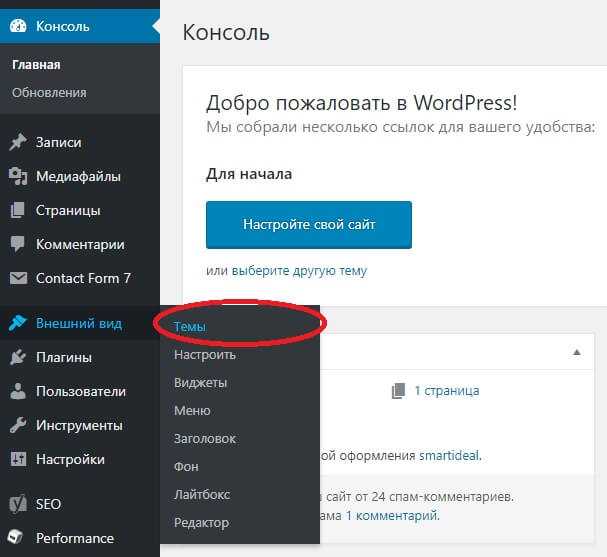Open the Обновления submenu item

click(49, 93)
